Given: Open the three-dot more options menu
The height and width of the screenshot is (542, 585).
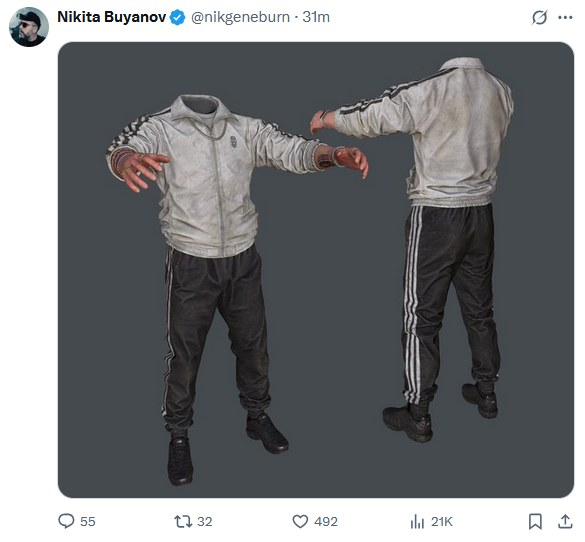Looking at the screenshot, I should tap(565, 17).
